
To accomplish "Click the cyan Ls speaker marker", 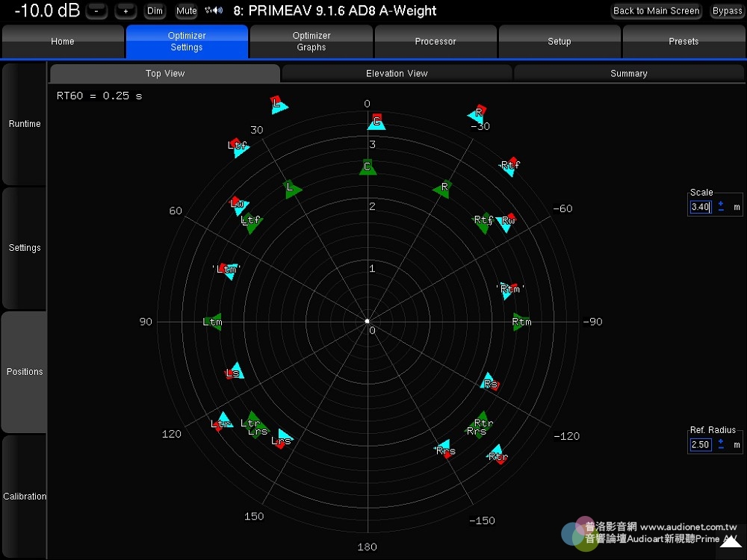I will [x=235, y=371].
